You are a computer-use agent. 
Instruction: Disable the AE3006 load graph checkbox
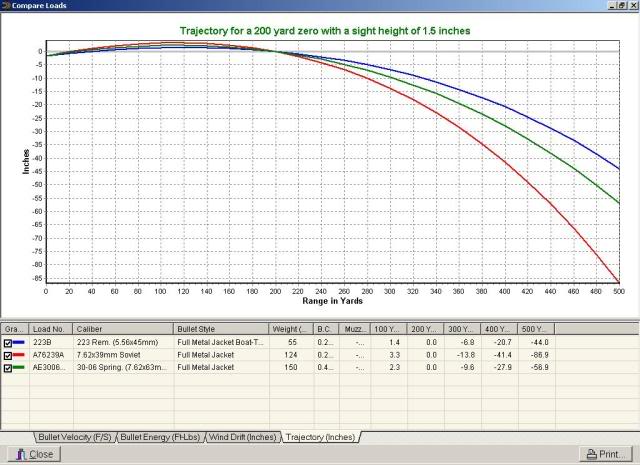point(8,368)
